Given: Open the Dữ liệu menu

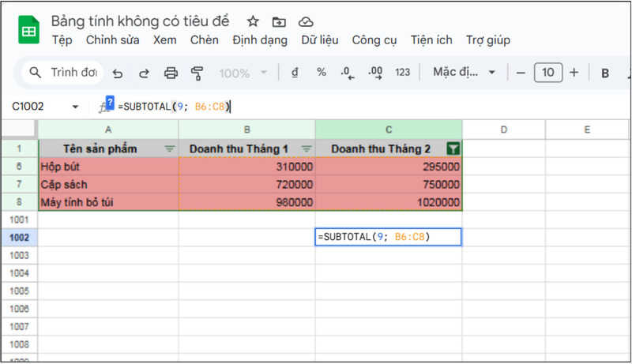Looking at the screenshot, I should (x=319, y=40).
